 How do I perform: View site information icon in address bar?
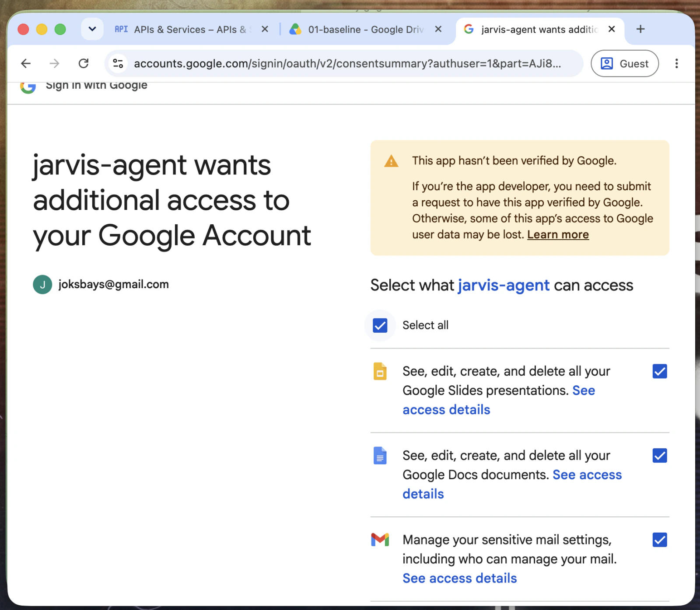118,63
